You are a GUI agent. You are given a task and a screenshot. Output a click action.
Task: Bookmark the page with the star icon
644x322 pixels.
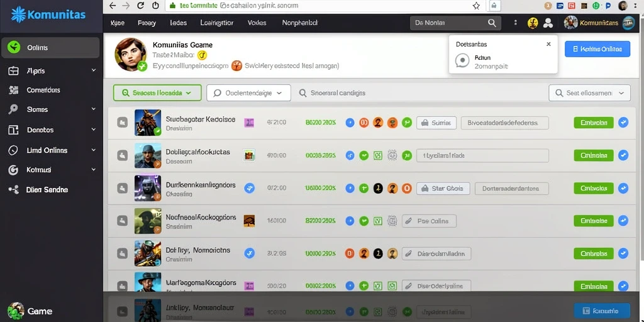pos(476,6)
